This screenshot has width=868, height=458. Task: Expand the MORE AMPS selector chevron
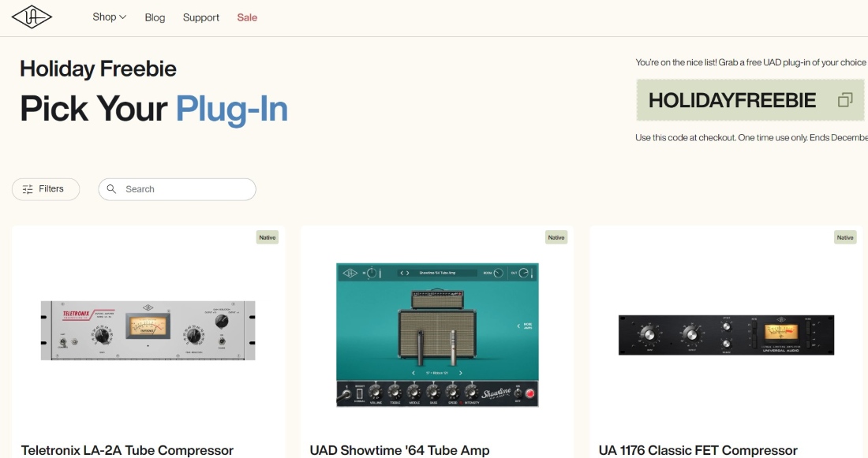click(x=518, y=326)
